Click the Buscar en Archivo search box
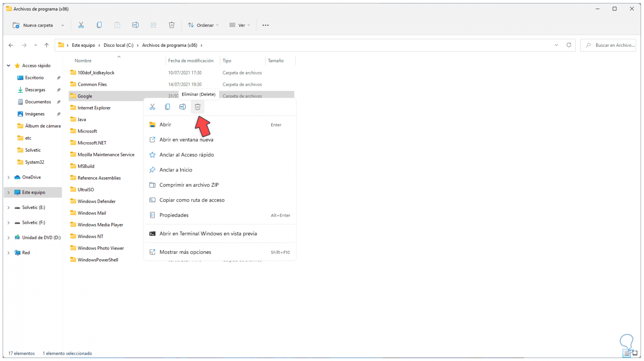 (608, 45)
